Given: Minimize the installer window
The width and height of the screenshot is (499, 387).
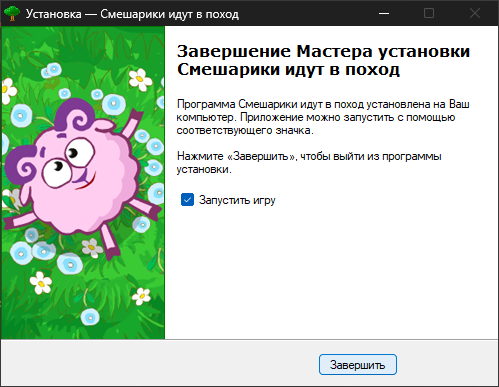Looking at the screenshot, I should point(384,14).
